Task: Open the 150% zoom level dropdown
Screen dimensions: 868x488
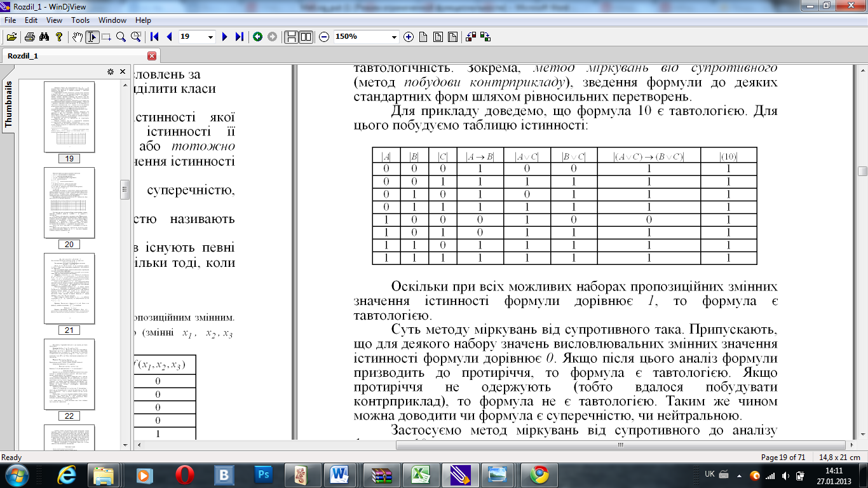Action: click(394, 37)
